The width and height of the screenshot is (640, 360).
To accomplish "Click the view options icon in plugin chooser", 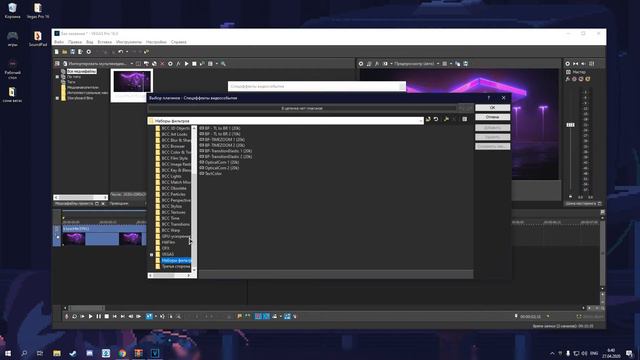I will (464, 119).
